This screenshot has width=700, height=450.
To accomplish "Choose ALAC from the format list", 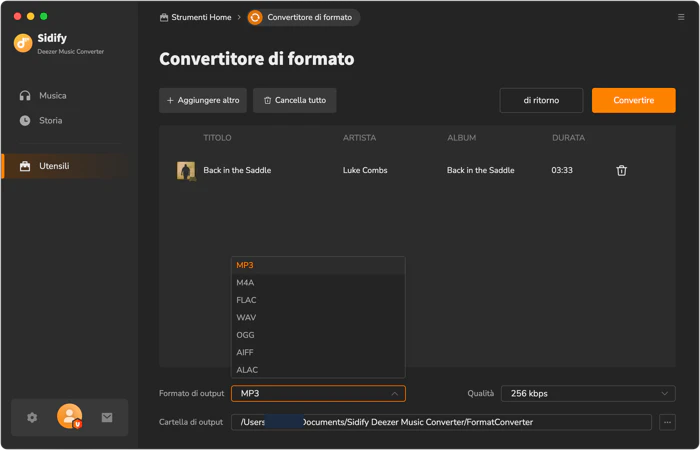I will click(x=318, y=370).
